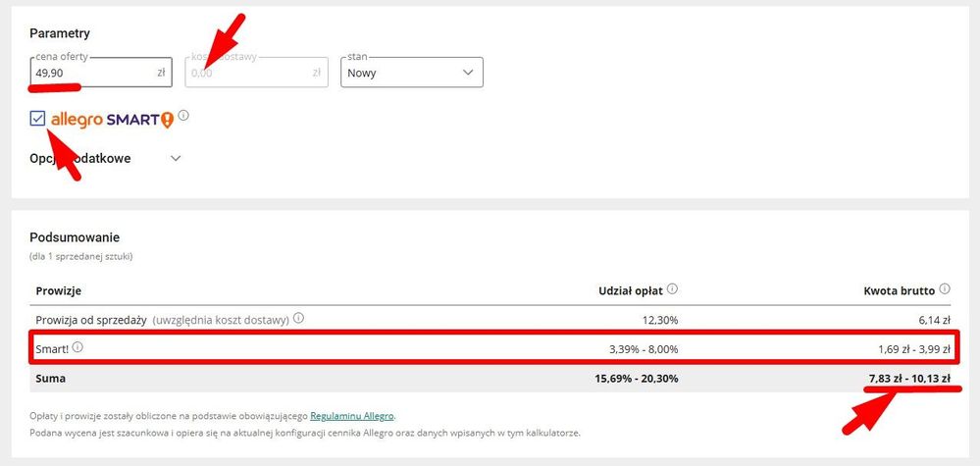Click the Smart! fee amount 1,69 zł - 3,99 zł

(913, 349)
